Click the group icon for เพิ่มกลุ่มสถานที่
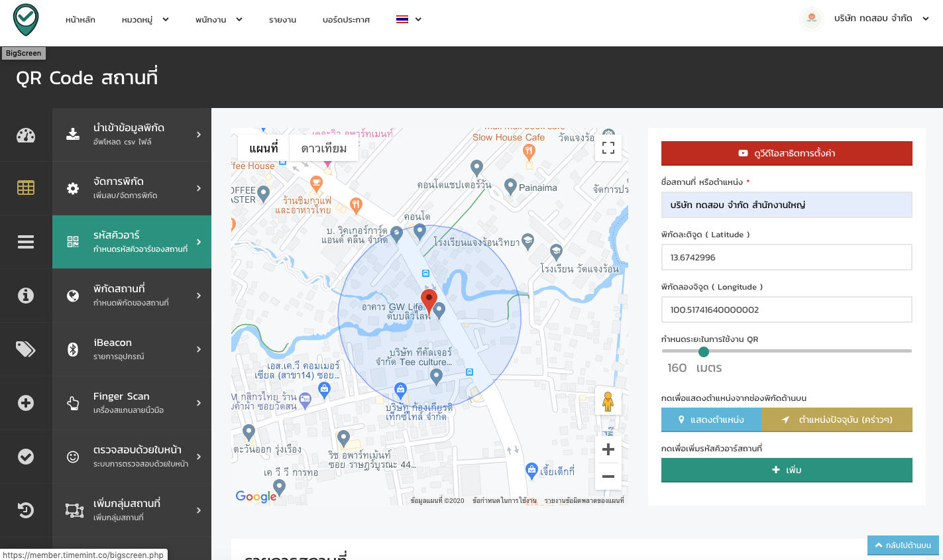Viewport: 943px width, 560px height. pyautogui.click(x=74, y=510)
